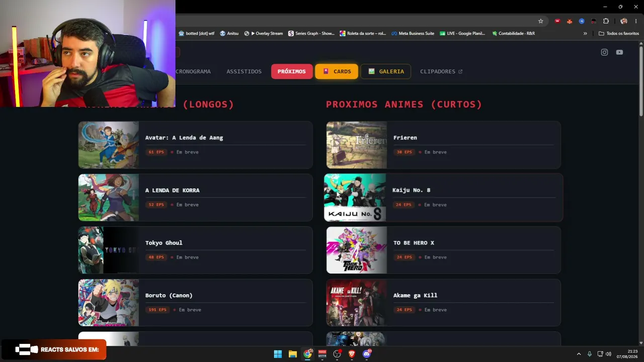Open the LIVE Google Planilhas bookmark

click(462, 34)
